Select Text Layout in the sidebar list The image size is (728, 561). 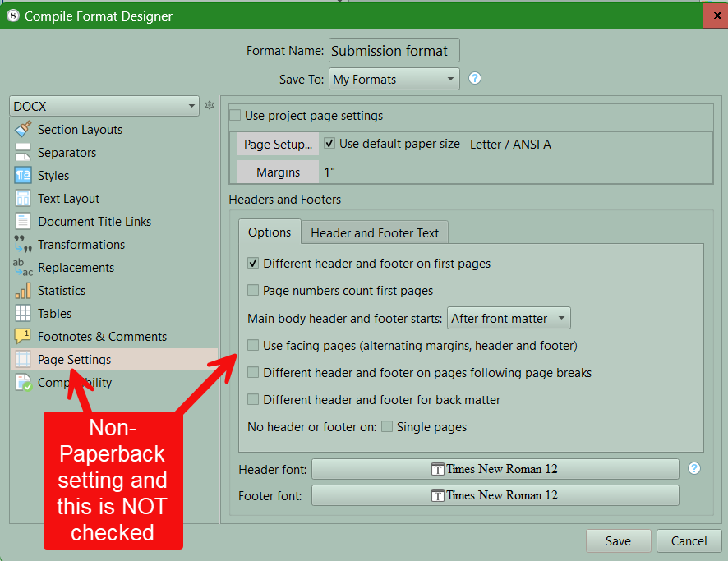68,199
